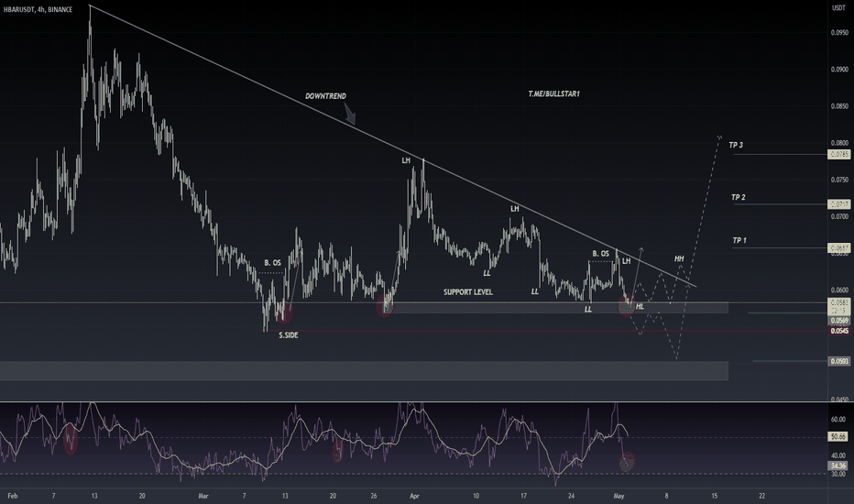The height and width of the screenshot is (504, 854).
Task: Click the 34.36 RSI value tag
Action: click(x=838, y=466)
